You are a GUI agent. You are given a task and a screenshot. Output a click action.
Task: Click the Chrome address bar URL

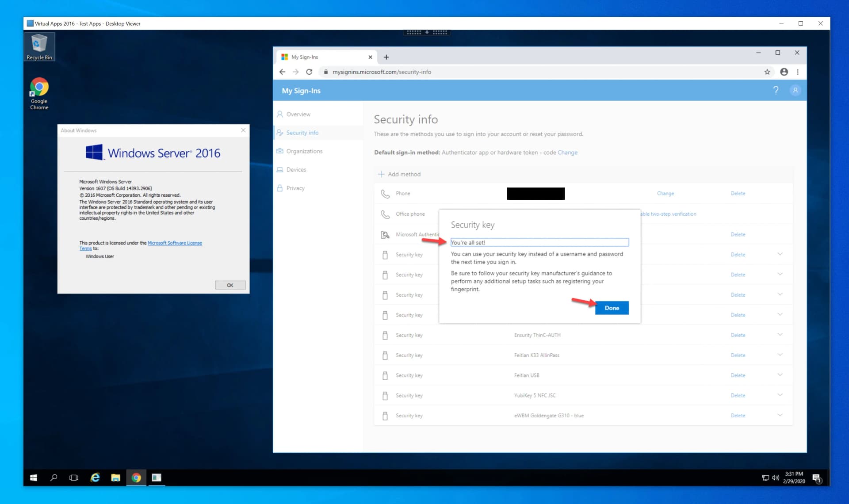pos(382,72)
